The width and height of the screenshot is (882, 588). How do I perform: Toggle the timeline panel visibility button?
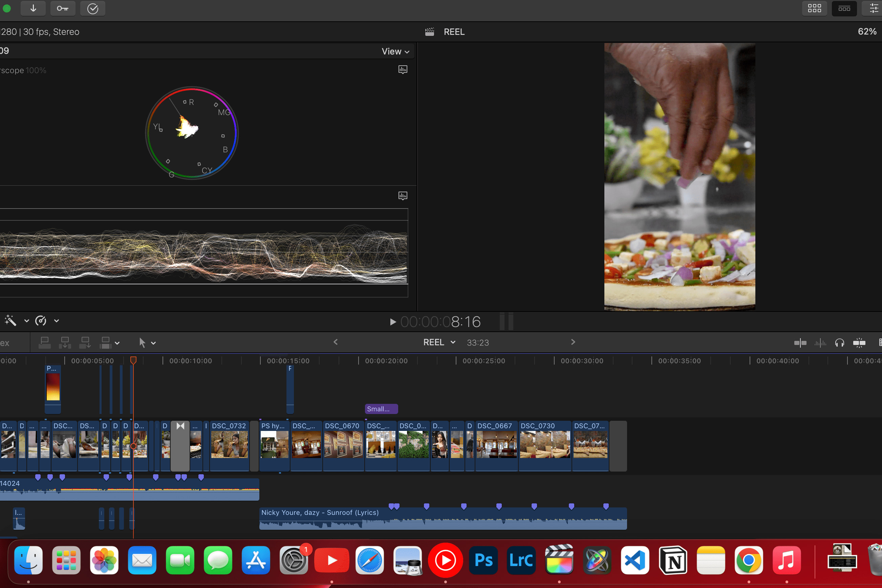point(844,8)
